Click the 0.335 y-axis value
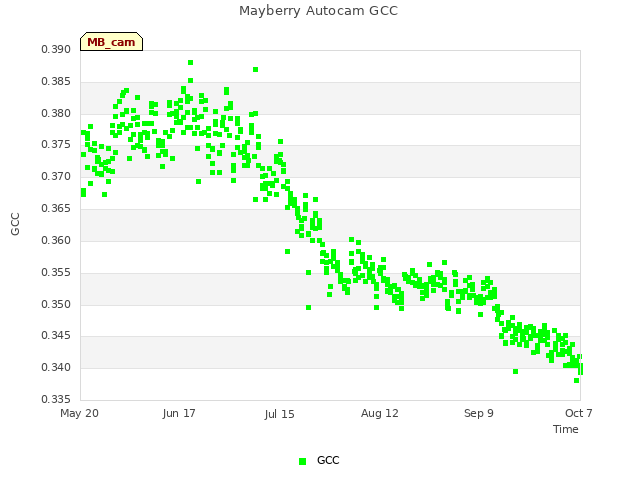Image resolution: width=640 pixels, height=480 pixels. [56, 399]
